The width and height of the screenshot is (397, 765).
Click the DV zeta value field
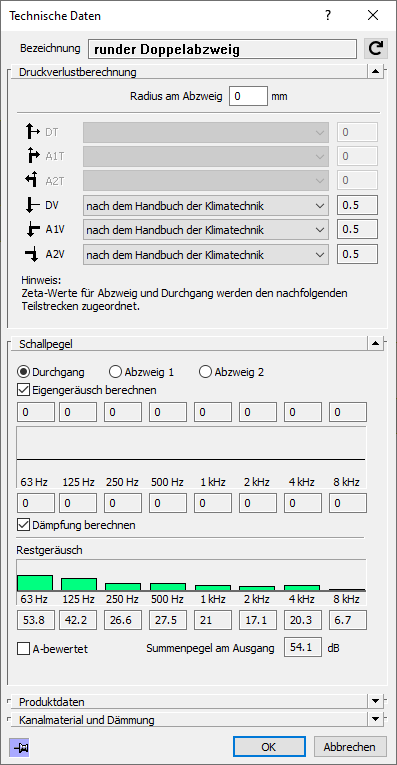coord(357,206)
